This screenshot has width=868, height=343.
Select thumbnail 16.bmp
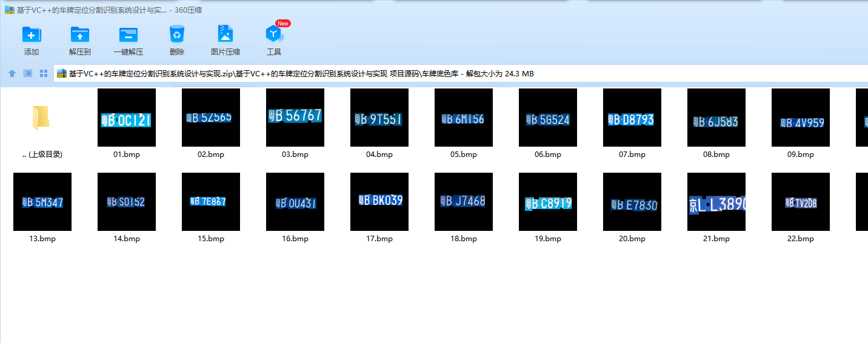point(295,202)
